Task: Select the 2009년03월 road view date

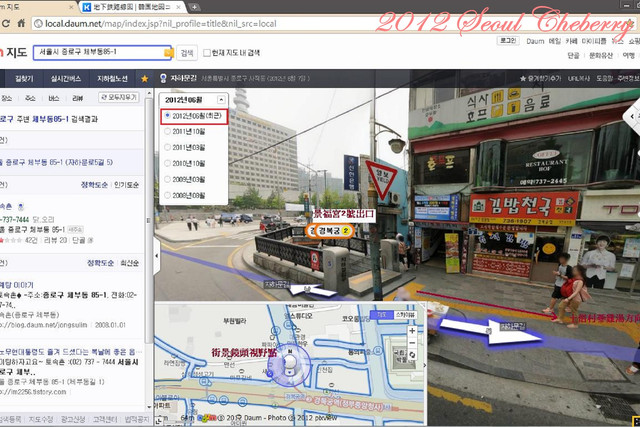Action: [x=184, y=179]
